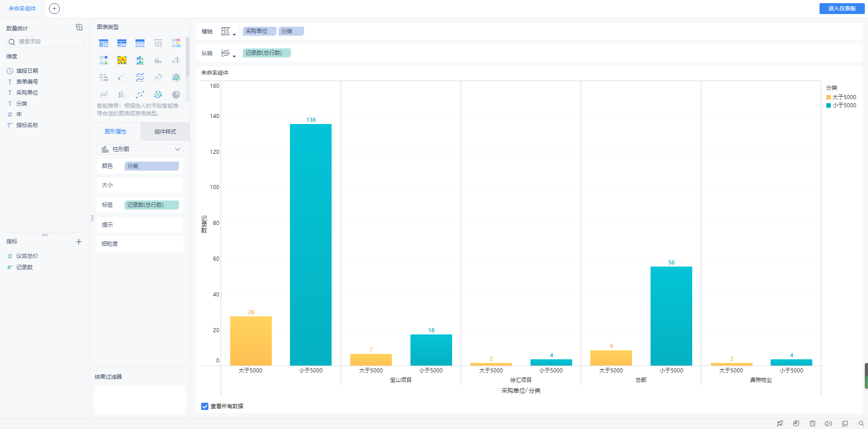Image resolution: width=868 pixels, height=429 pixels.
Task: Select the heat map chart type icon
Action: (122, 60)
